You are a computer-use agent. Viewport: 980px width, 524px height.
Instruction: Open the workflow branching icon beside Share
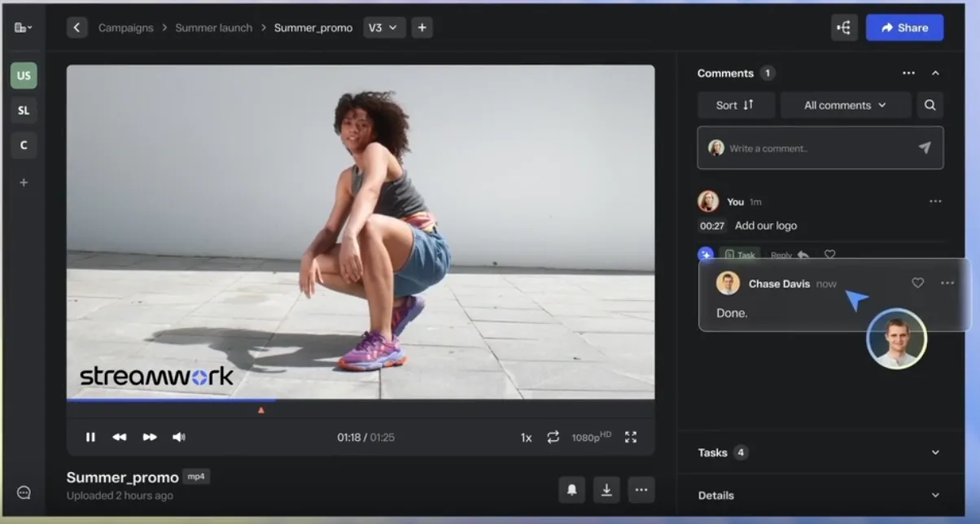pos(844,28)
